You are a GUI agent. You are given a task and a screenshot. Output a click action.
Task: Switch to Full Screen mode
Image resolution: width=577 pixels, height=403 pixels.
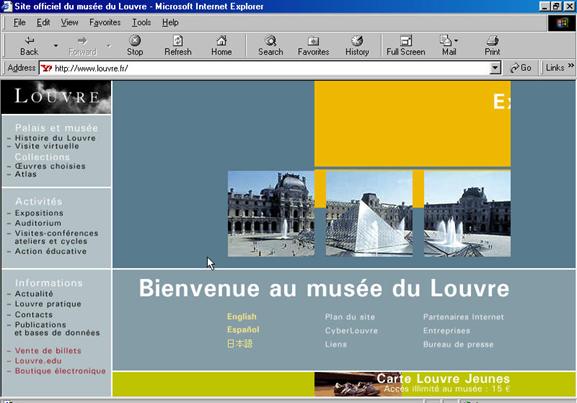click(406, 46)
